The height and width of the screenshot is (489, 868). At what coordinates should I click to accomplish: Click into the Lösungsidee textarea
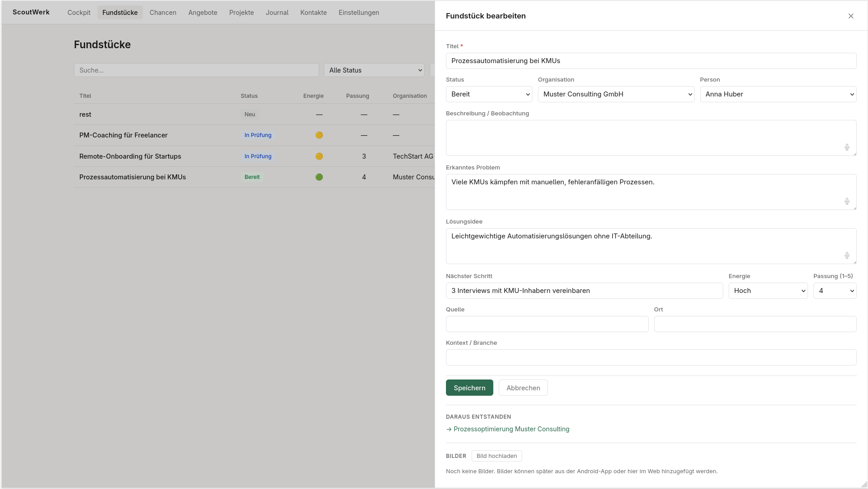[651, 246]
